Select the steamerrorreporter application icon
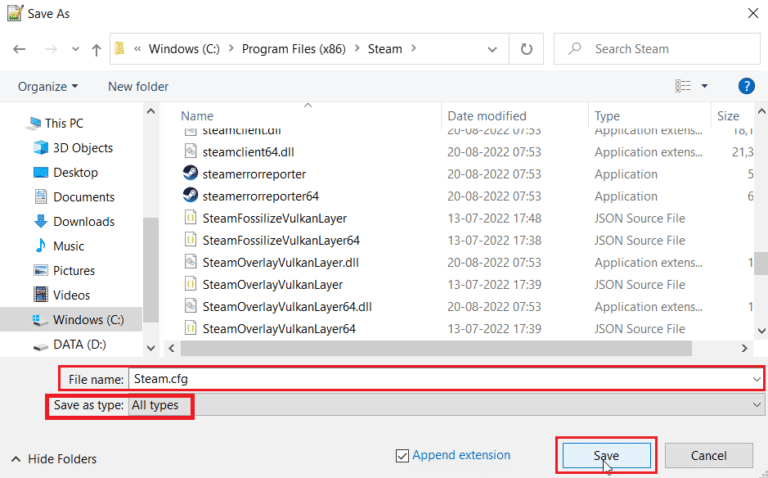Screen dimensions: 768x478 (190, 173)
